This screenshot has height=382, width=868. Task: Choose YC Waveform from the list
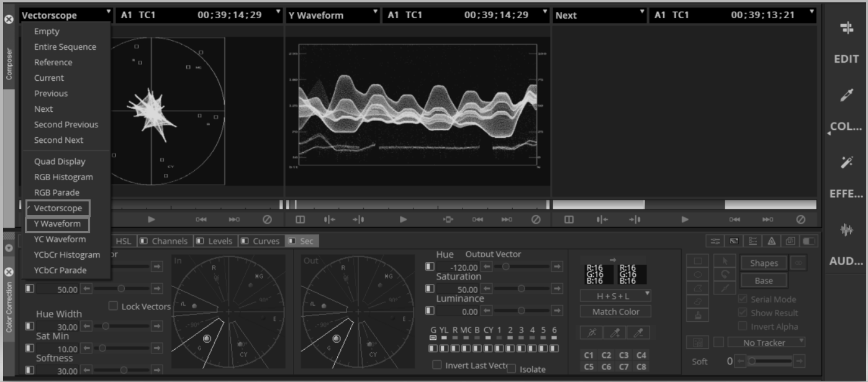60,239
